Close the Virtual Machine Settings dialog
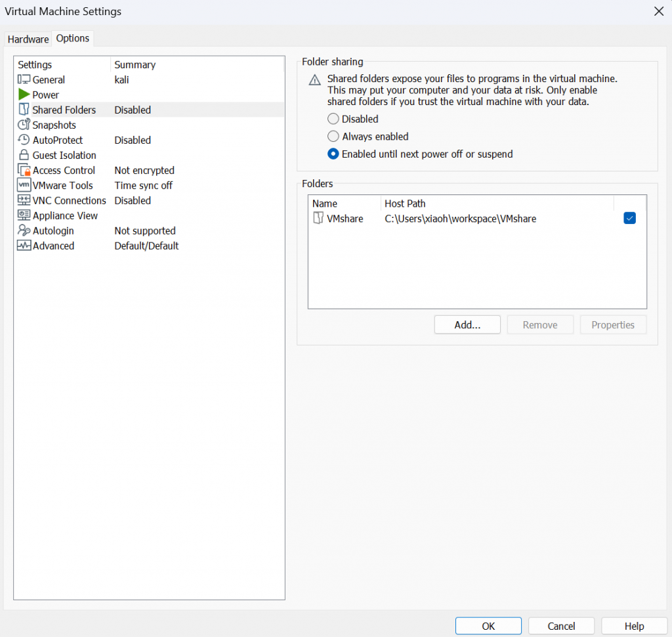Screen dimensions: 672x637 659,11
